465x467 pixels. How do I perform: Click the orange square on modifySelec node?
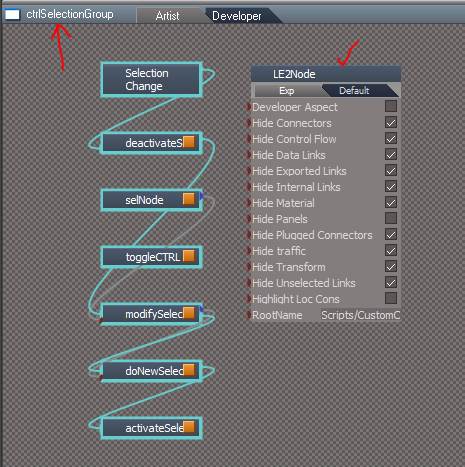[189, 313]
